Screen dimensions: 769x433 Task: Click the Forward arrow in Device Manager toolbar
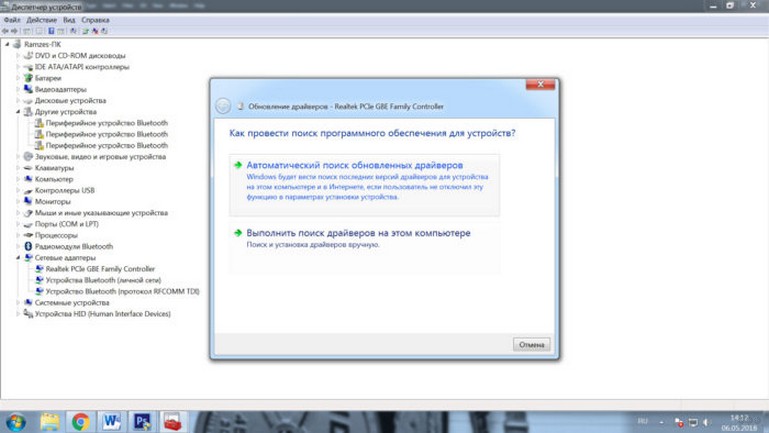14,31
